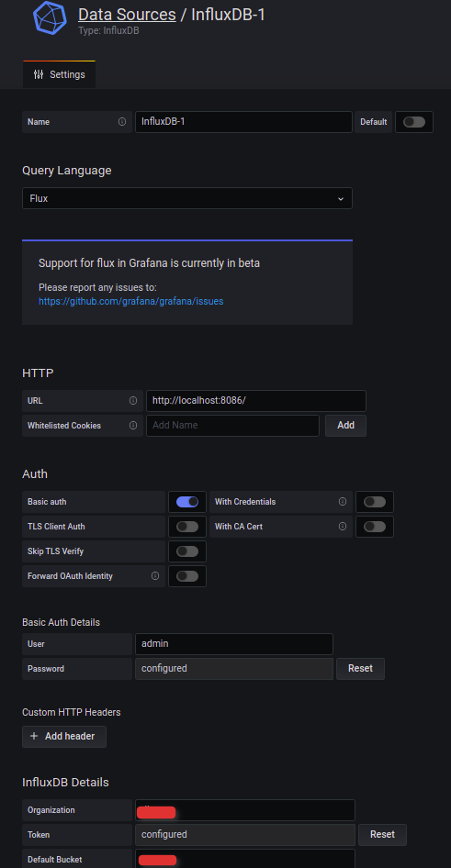
Task: Click the Add header button
Action: point(64,736)
